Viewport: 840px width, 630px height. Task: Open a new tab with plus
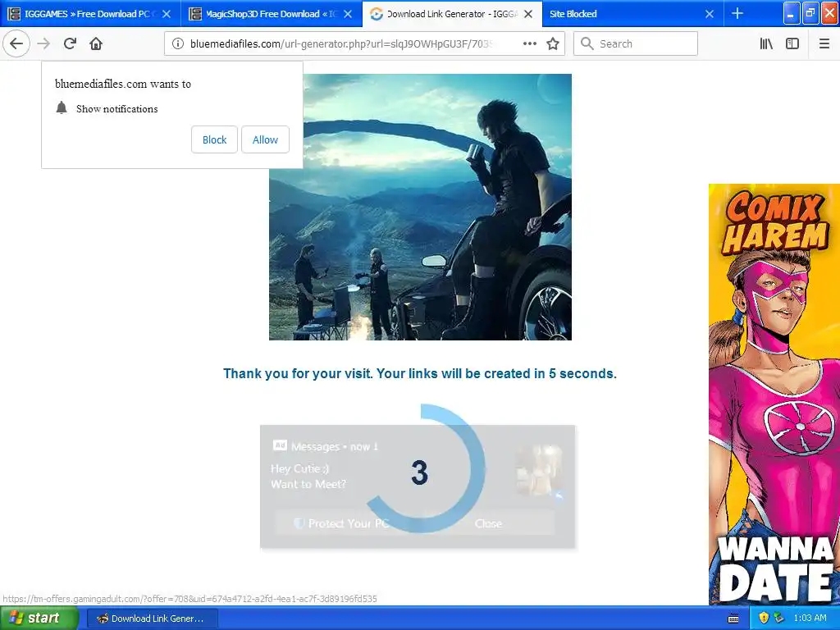(737, 13)
